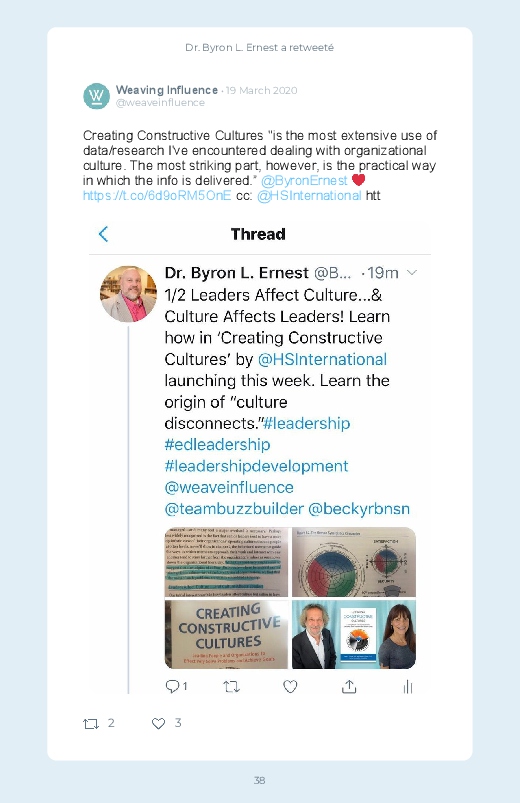Toggle the outer like heart with count 3

tap(158, 723)
